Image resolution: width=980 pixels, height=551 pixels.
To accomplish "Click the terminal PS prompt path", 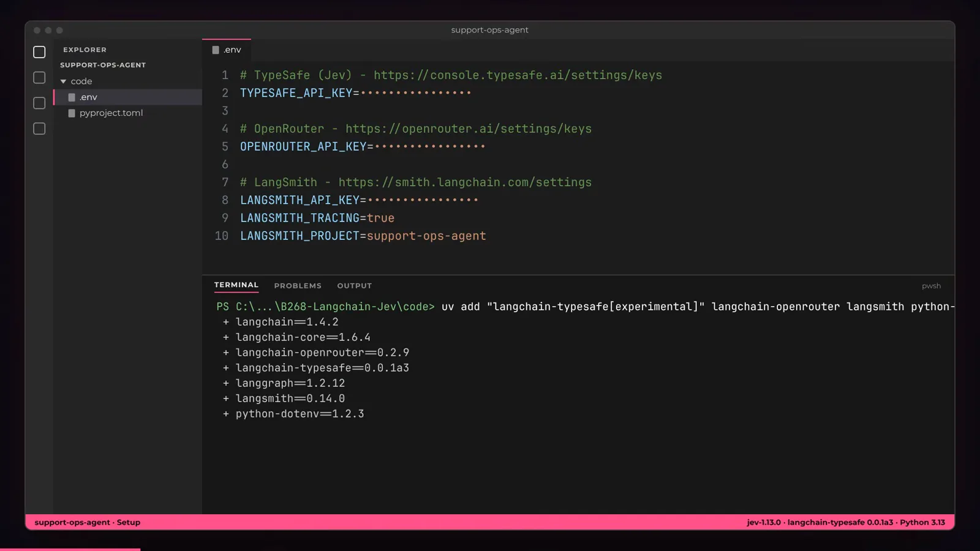I will tap(325, 307).
